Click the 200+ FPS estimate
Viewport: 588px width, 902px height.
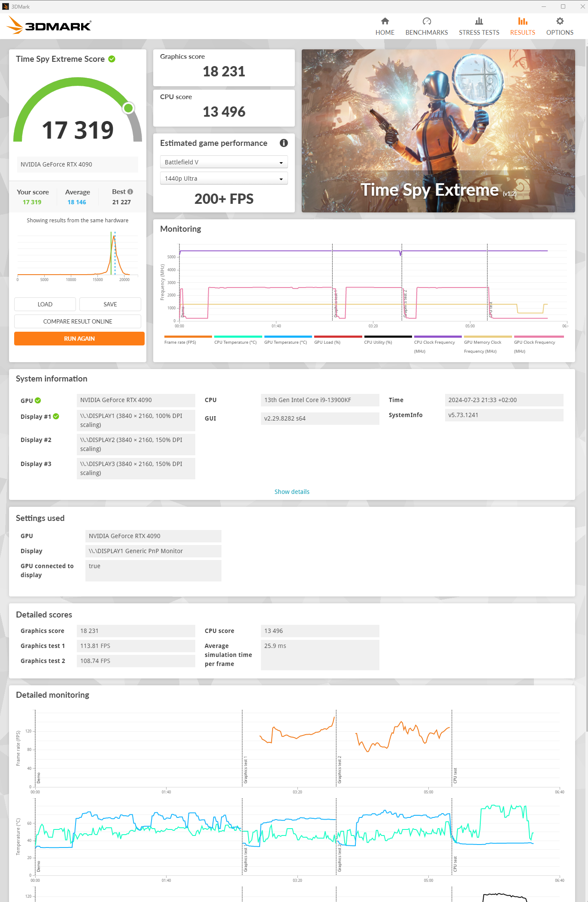224,199
